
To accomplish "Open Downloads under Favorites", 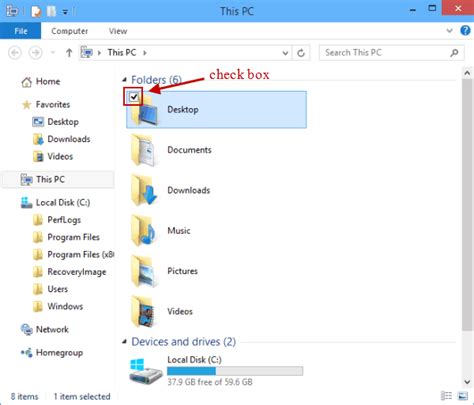I will [x=69, y=139].
